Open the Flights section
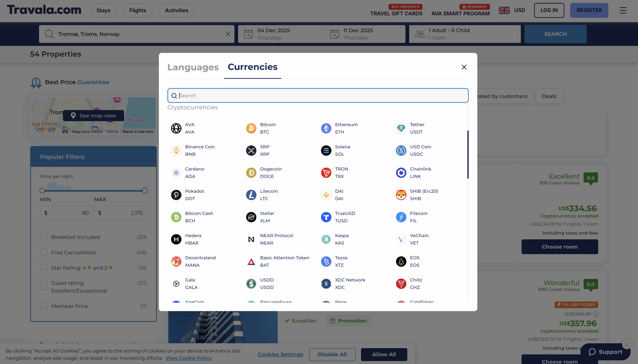This screenshot has height=364, width=638. 138,10
